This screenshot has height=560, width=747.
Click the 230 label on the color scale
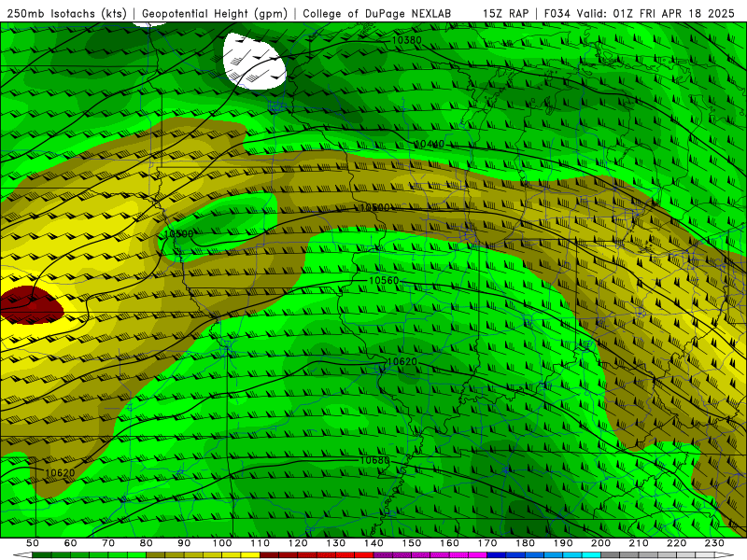[x=714, y=543]
